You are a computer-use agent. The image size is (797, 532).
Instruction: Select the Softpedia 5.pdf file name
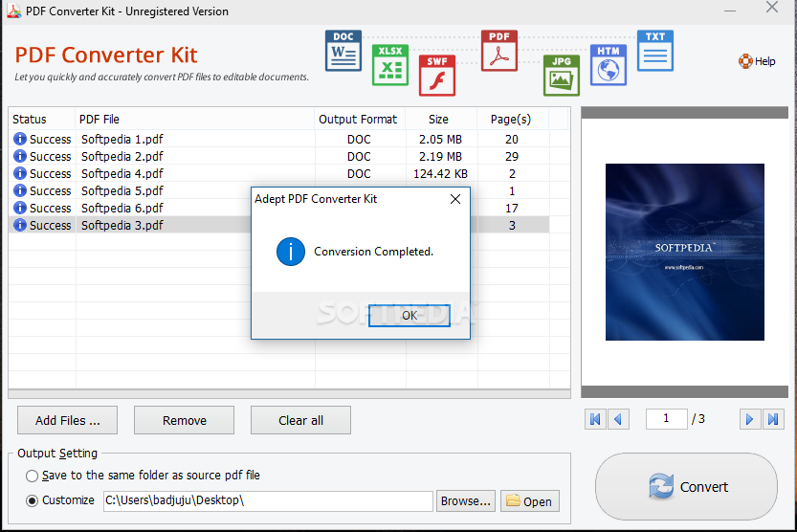point(122,191)
